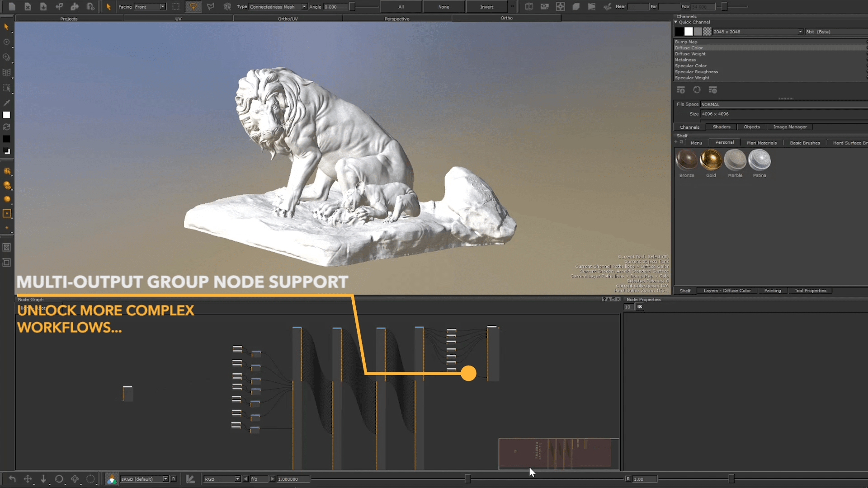
Task: Click the None selection button
Action: (x=443, y=7)
